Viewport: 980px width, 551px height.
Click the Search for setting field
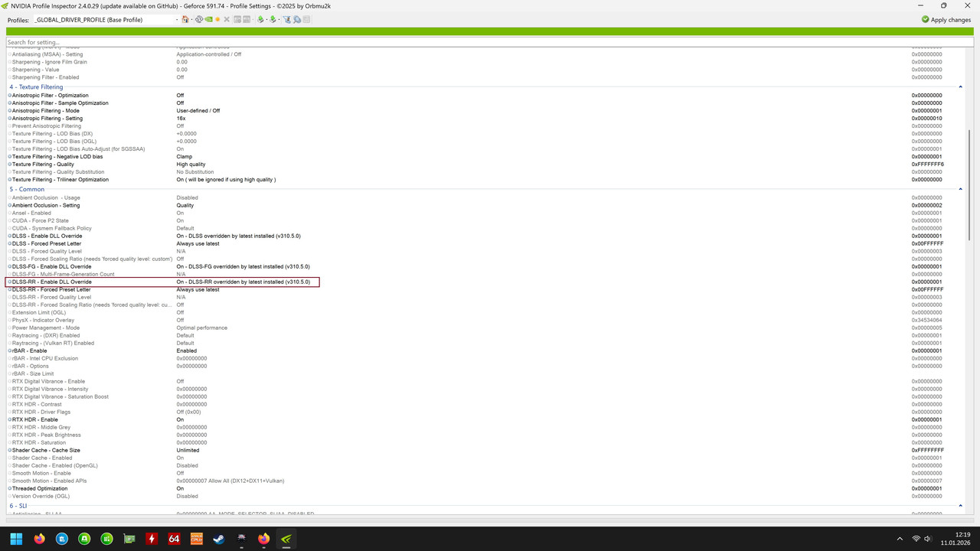(x=489, y=42)
